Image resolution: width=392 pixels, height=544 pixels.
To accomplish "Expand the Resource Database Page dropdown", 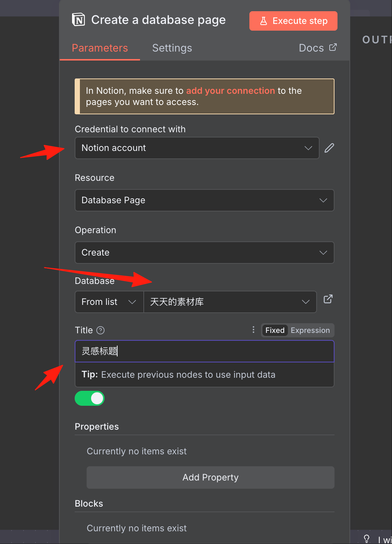I will [x=205, y=200].
